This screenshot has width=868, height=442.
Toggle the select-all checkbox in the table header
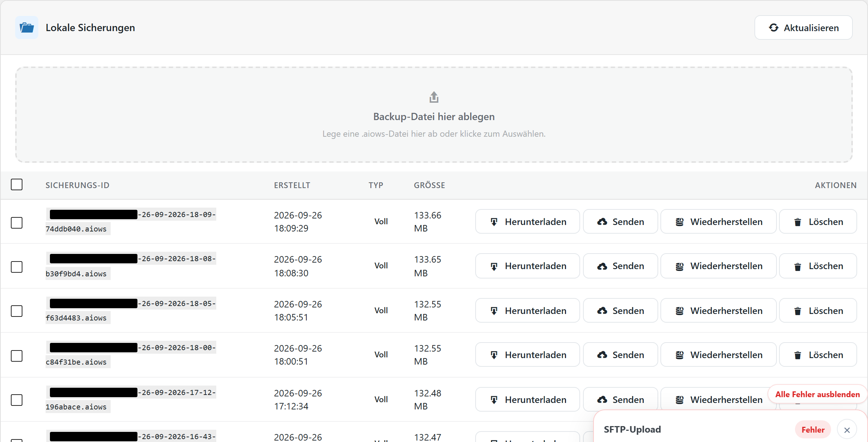[x=17, y=184]
